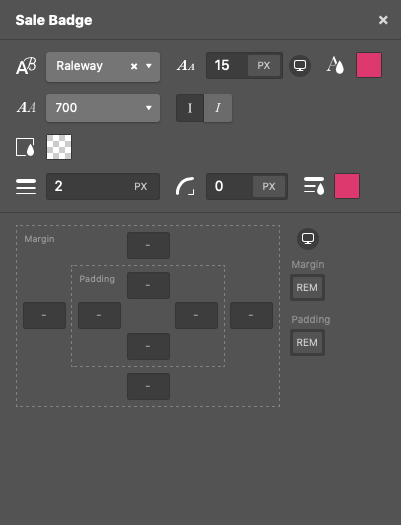Viewport: 401px width, 525px height.
Task: Toggle the responsive device icon next to font size
Action: 300,66
